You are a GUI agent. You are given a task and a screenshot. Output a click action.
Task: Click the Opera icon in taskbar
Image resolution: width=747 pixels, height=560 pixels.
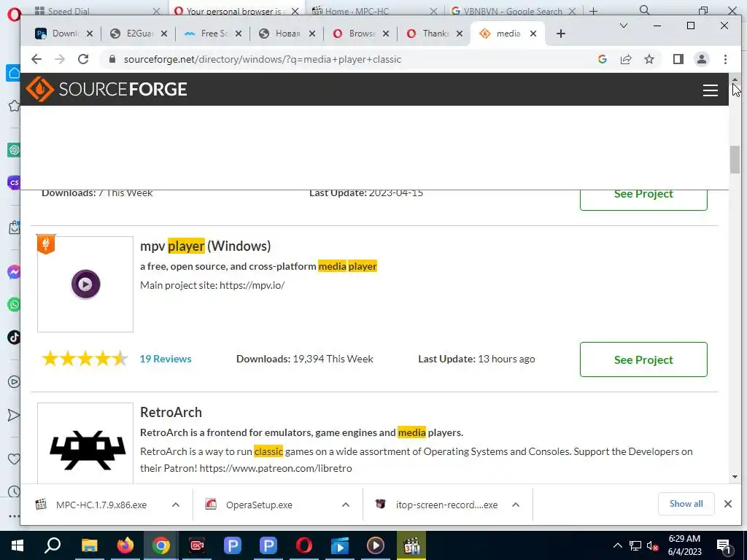tap(304, 545)
